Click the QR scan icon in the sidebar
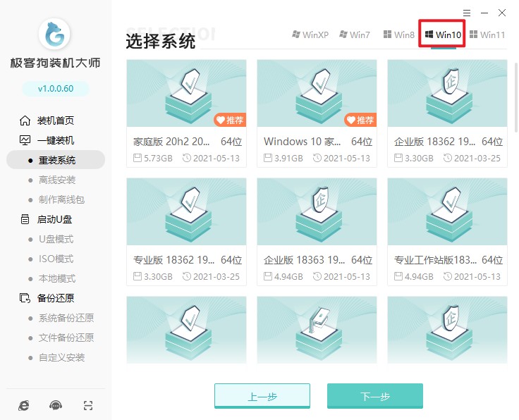This screenshot has height=420, width=519. [88, 405]
